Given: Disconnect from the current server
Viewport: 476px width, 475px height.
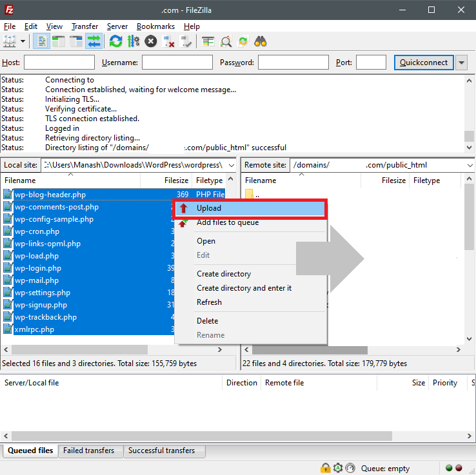Looking at the screenshot, I should [168, 41].
